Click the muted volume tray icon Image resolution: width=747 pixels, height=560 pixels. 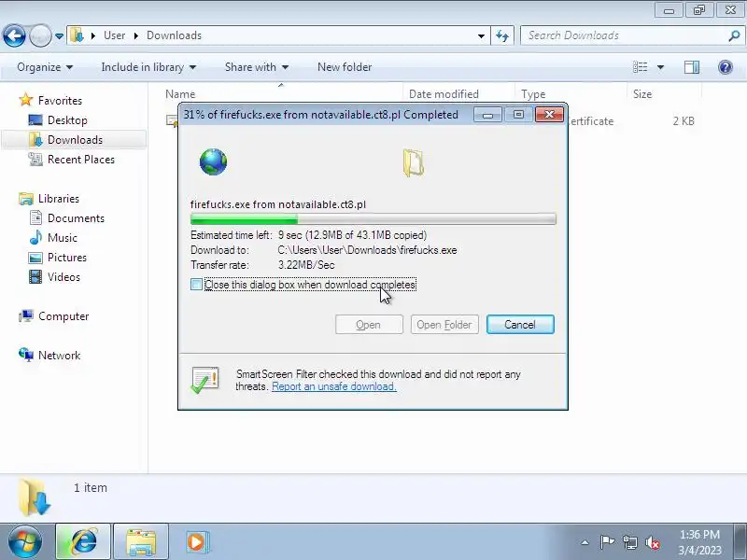652,542
